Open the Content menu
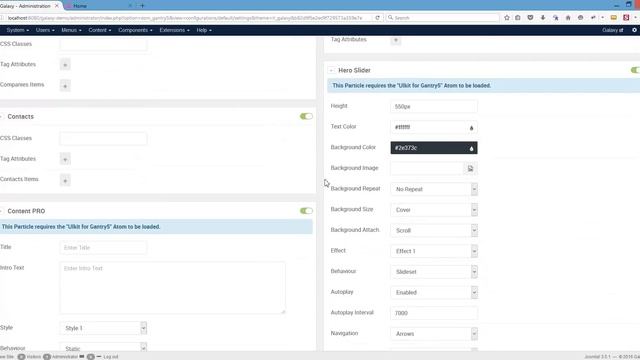The image size is (640, 360). tap(100, 30)
